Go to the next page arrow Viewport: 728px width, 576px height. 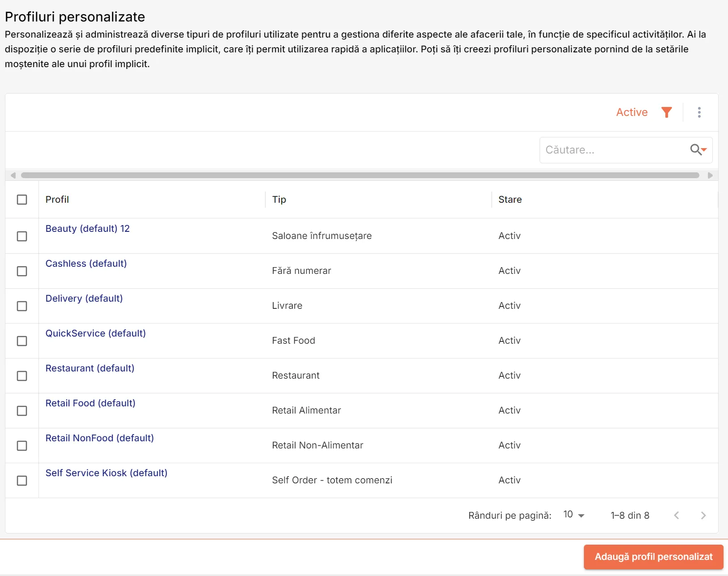(x=703, y=515)
